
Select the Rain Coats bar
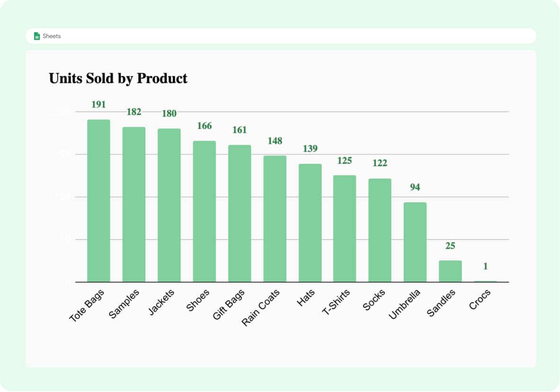(275, 219)
